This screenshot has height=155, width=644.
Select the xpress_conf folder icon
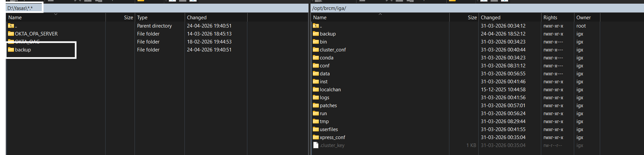316,137
